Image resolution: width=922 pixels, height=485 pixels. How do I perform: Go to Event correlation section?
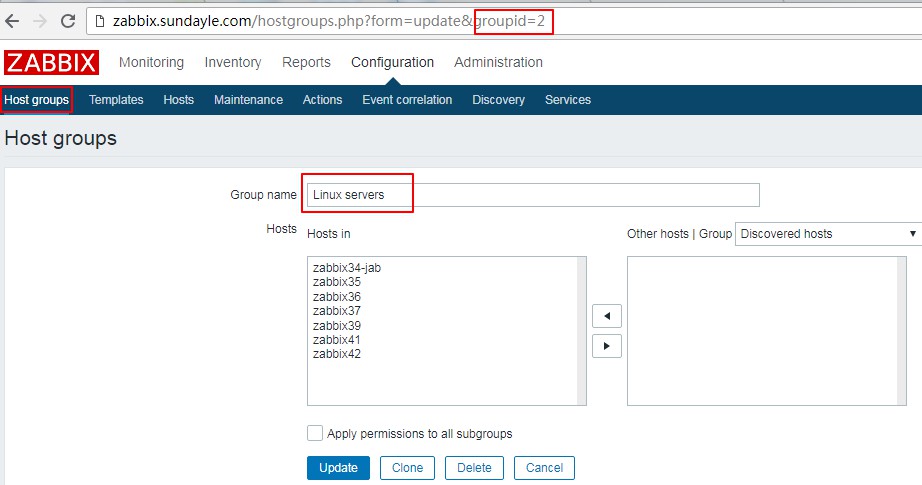407,100
